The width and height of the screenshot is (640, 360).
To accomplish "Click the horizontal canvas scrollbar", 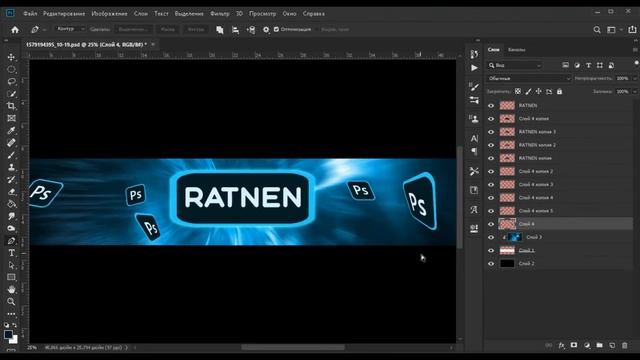I will click(x=293, y=347).
